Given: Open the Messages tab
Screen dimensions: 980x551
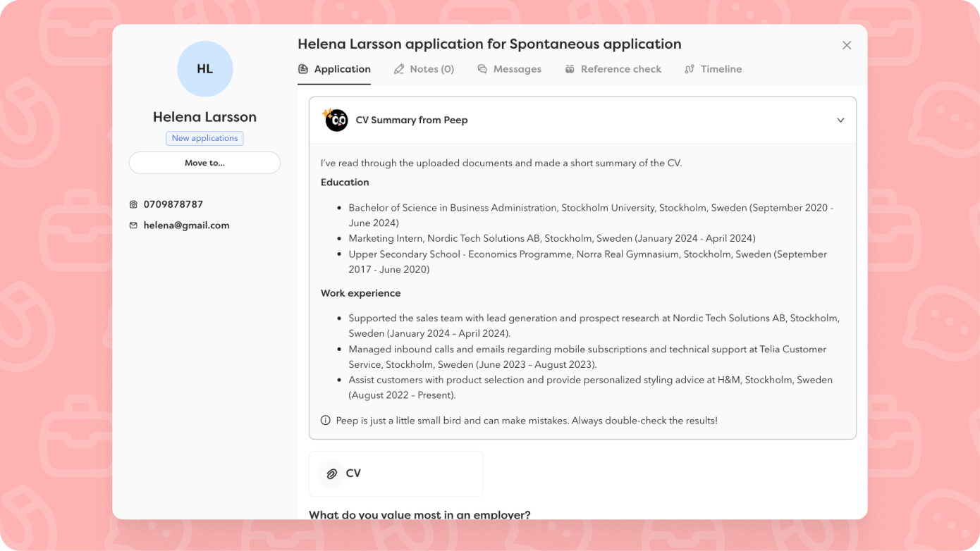Looking at the screenshot, I should (x=510, y=69).
